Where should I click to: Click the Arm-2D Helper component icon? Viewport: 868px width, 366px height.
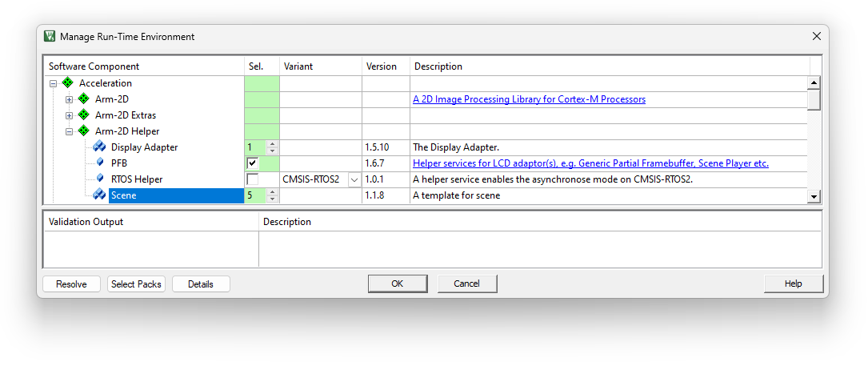tap(84, 131)
